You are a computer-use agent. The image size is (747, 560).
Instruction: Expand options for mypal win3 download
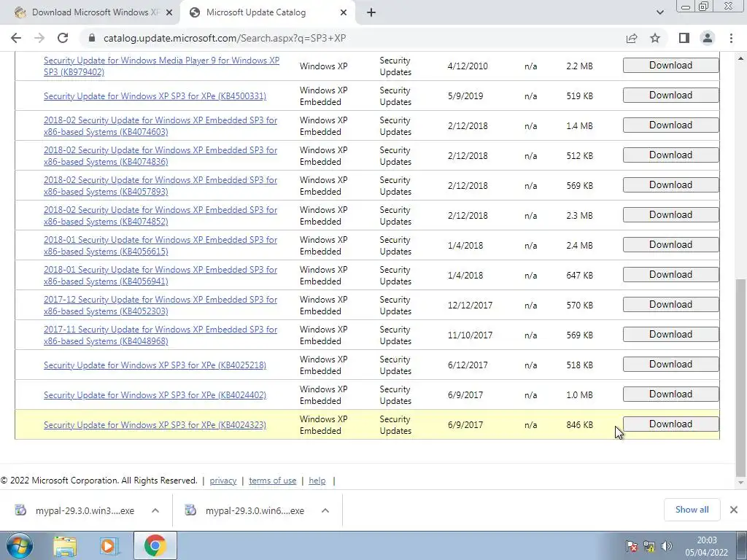tap(155, 510)
